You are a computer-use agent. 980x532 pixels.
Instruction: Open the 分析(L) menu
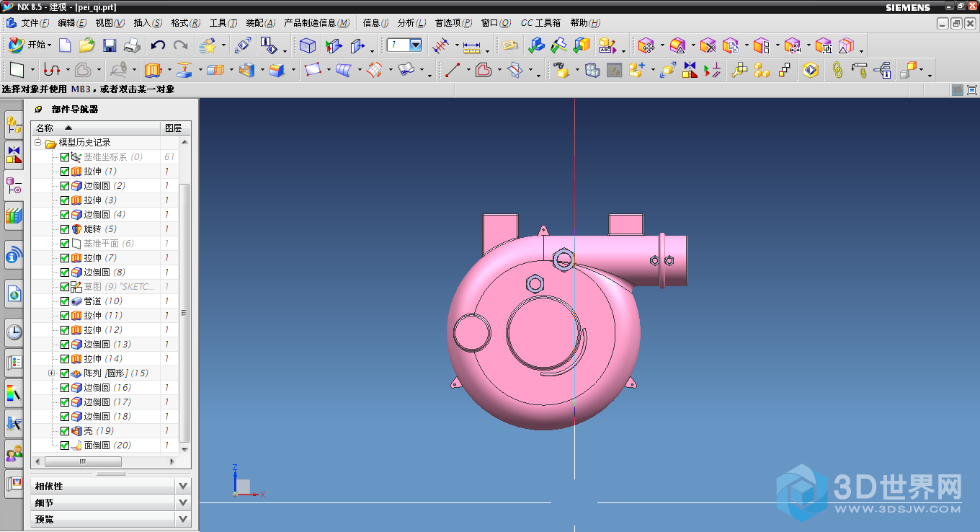(x=411, y=23)
